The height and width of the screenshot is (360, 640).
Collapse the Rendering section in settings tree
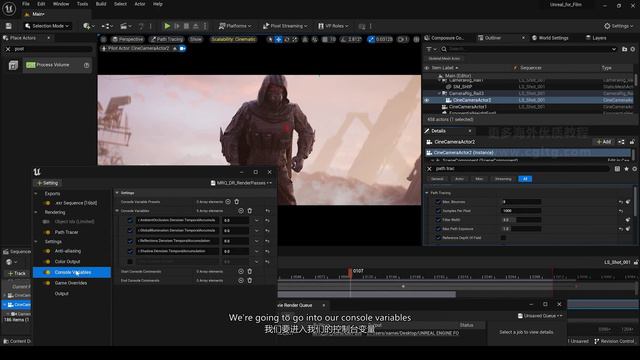(36, 212)
